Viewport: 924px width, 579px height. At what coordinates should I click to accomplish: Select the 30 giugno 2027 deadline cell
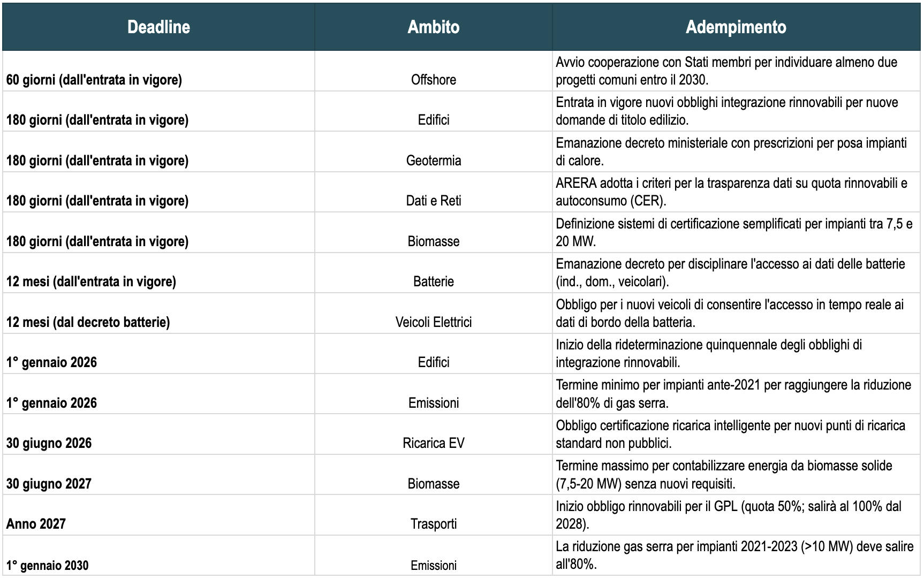(49, 484)
